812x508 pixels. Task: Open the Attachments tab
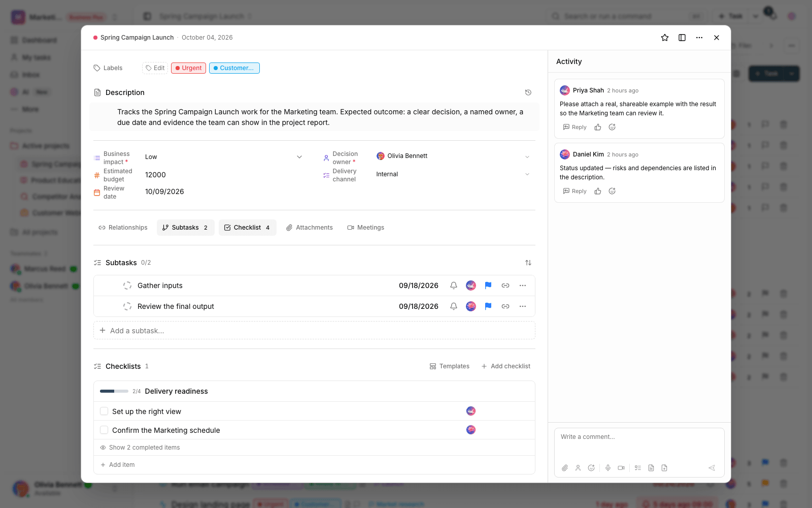click(309, 228)
